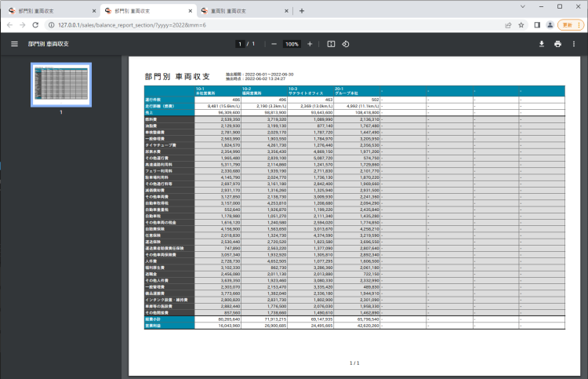Zoom out of the PDF document
The height and width of the screenshot is (379, 588).
click(x=274, y=44)
